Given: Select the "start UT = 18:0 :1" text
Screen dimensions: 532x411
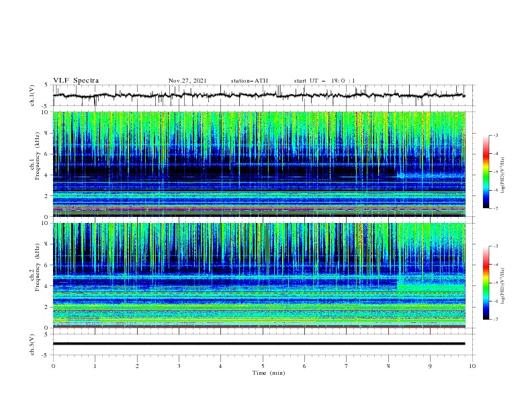Looking at the screenshot, I should pyautogui.click(x=324, y=81).
